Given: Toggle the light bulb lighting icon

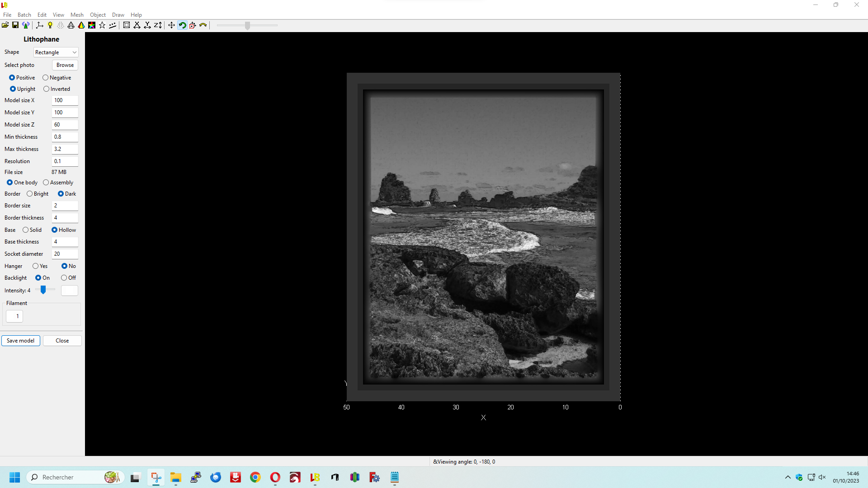Looking at the screenshot, I should pos(50,25).
